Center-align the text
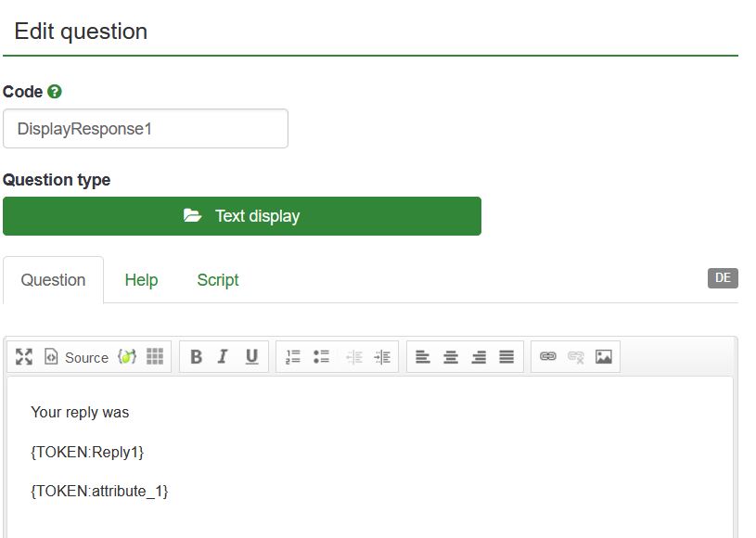Viewport: 756px width, 538px height. pos(451,357)
